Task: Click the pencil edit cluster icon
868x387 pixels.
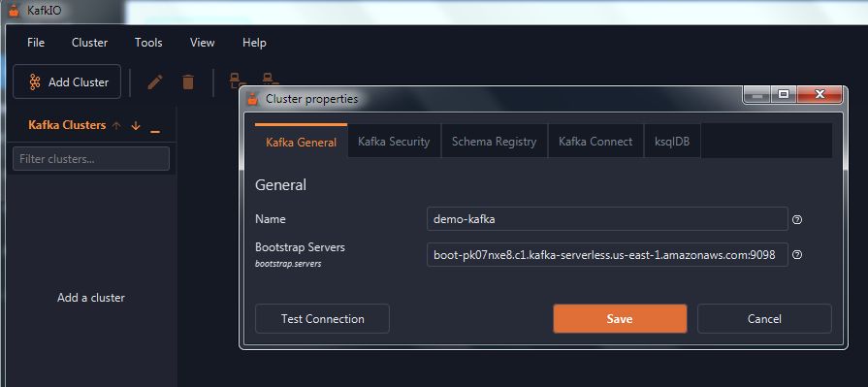Action: 155,82
